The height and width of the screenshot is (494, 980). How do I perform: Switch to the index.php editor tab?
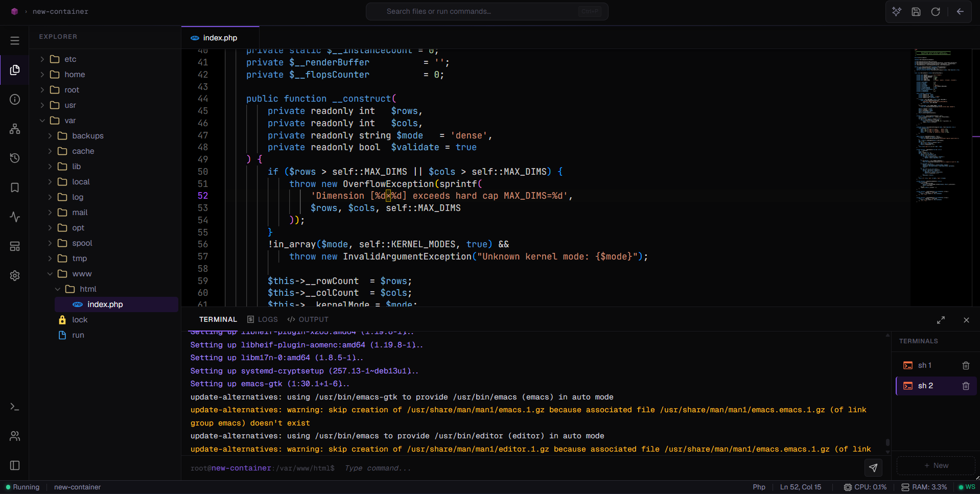click(x=220, y=38)
